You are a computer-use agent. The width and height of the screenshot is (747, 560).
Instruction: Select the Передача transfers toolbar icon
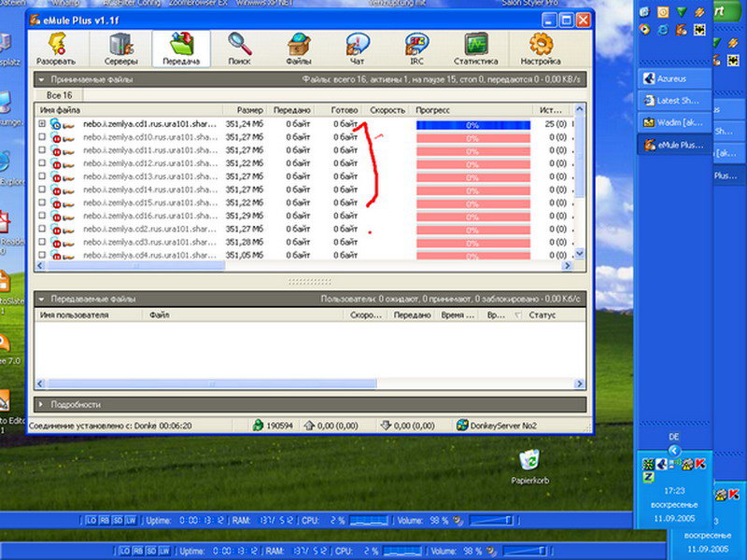tap(181, 49)
